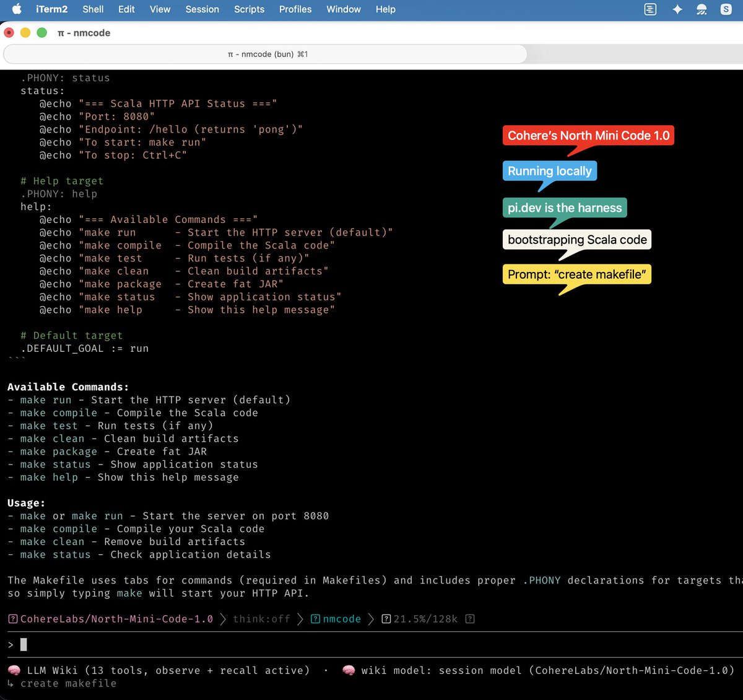Click the trailing icon after 21.5%/128k

470,619
